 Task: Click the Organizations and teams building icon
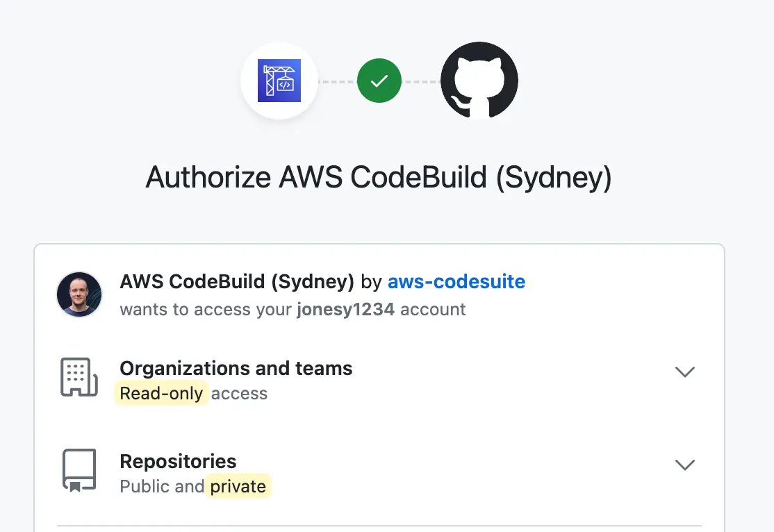[x=79, y=376]
